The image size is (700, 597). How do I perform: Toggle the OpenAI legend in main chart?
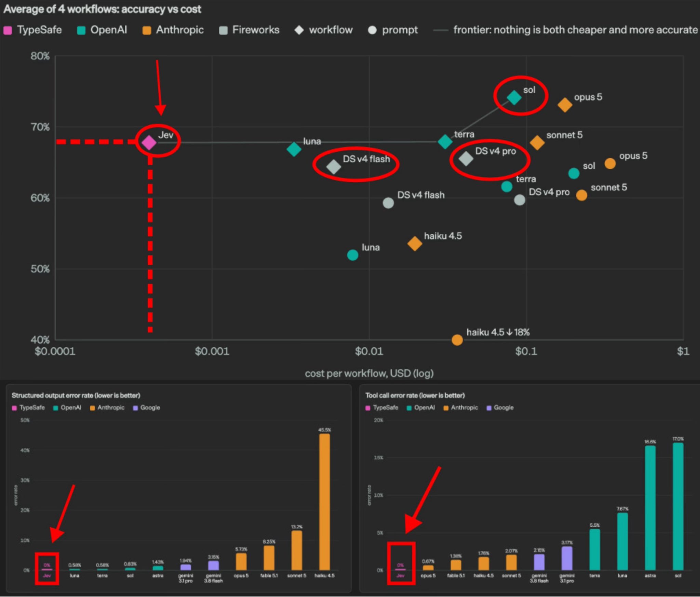pos(102,30)
